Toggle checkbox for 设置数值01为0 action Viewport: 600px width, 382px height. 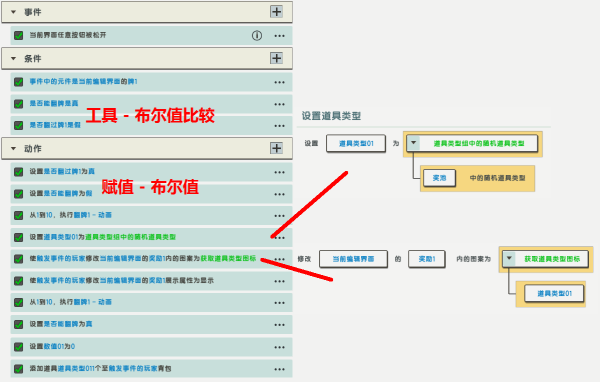(18, 347)
